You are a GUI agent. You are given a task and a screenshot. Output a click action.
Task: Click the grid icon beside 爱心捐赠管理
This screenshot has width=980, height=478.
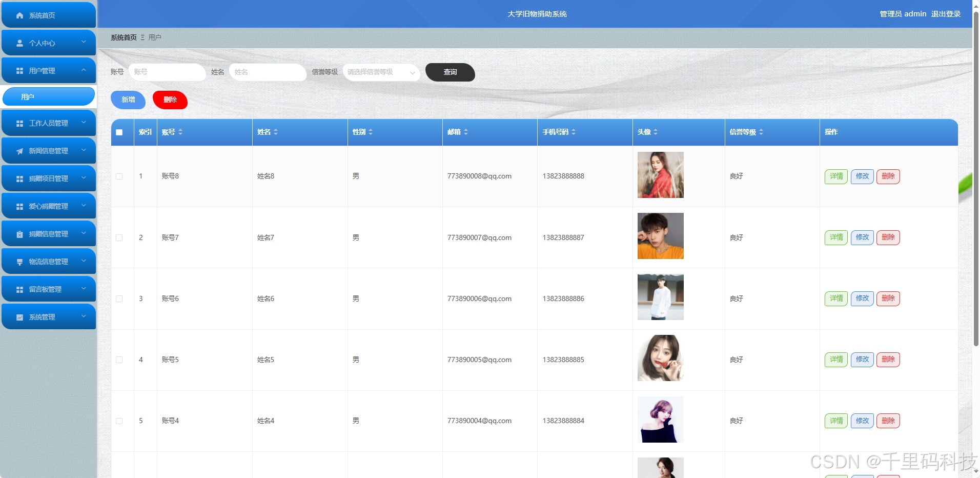(x=19, y=207)
